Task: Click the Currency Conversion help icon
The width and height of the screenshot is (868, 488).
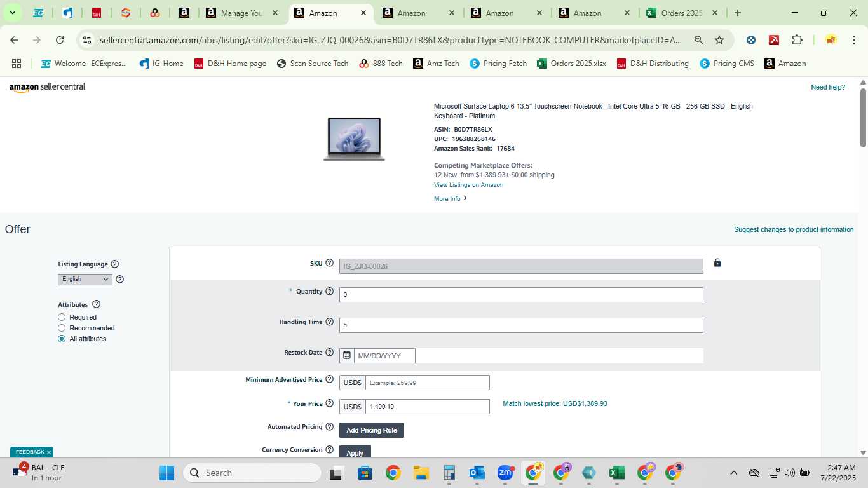Action: [329, 450]
